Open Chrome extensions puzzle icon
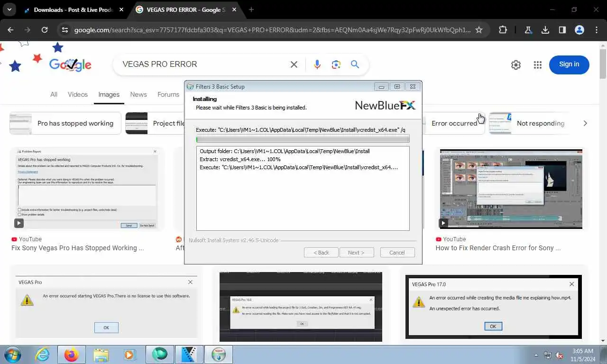The width and height of the screenshot is (607, 364). 503,30
